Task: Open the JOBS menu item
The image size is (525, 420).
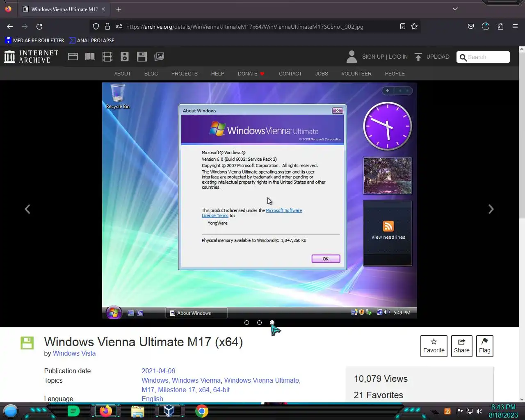Action: (x=322, y=74)
